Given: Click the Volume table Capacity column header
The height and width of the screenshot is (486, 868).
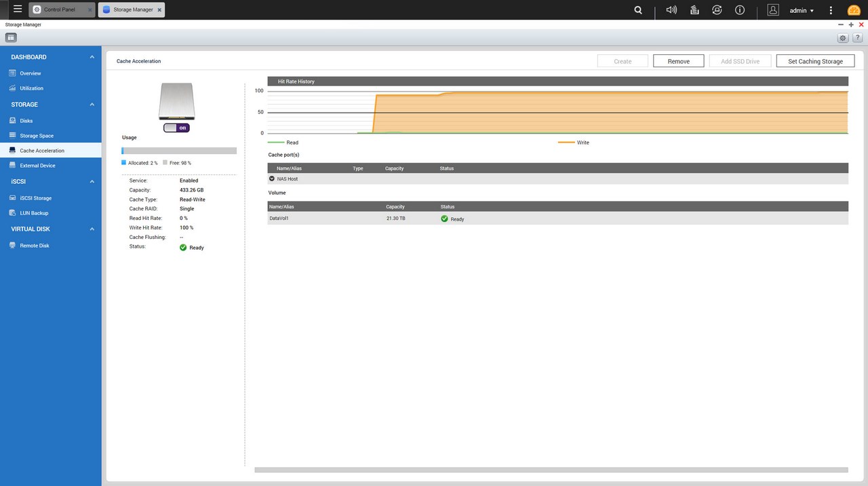Looking at the screenshot, I should [x=395, y=206].
